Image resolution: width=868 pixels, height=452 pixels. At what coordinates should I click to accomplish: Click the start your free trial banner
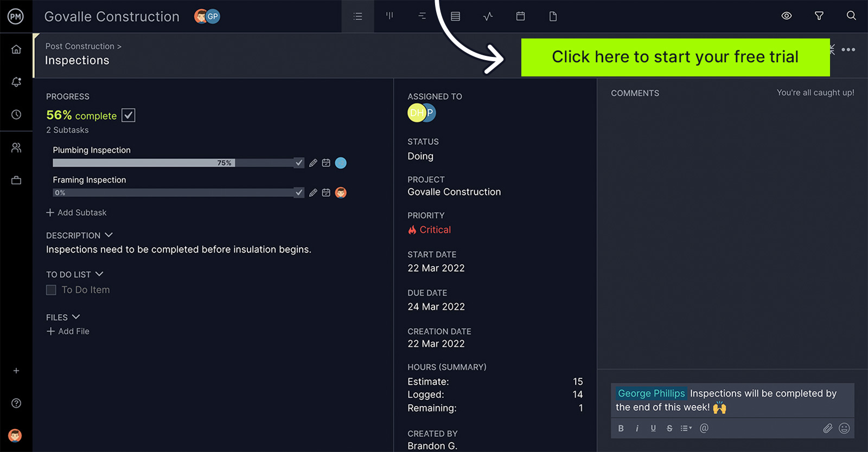pos(675,57)
